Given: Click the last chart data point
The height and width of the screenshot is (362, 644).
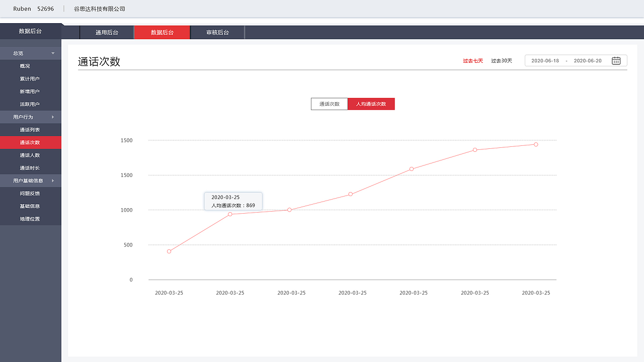Looking at the screenshot, I should click(x=536, y=144).
